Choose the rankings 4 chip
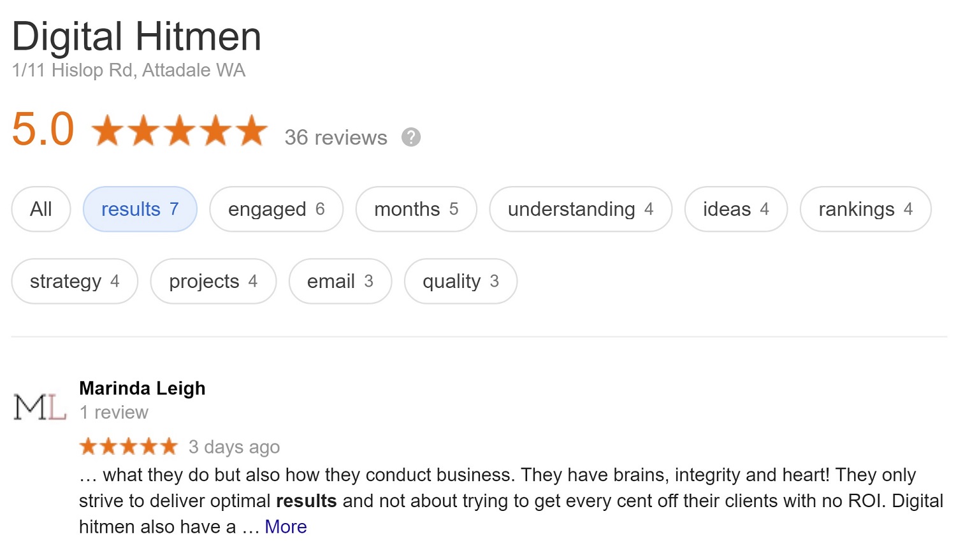The image size is (956, 560). (865, 209)
